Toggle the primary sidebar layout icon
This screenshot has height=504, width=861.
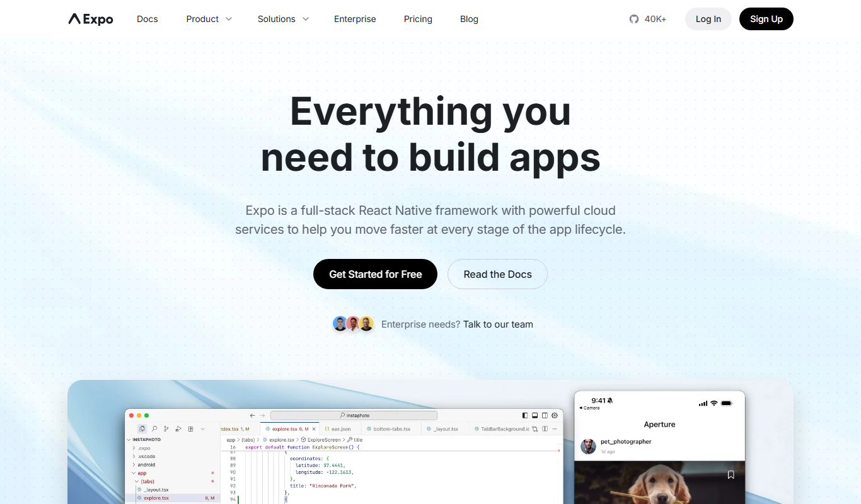coord(525,416)
